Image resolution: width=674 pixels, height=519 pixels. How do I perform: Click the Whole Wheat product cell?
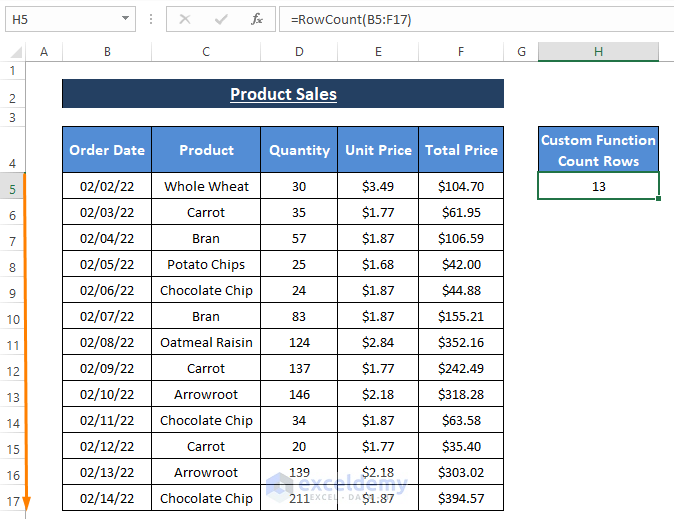(206, 186)
